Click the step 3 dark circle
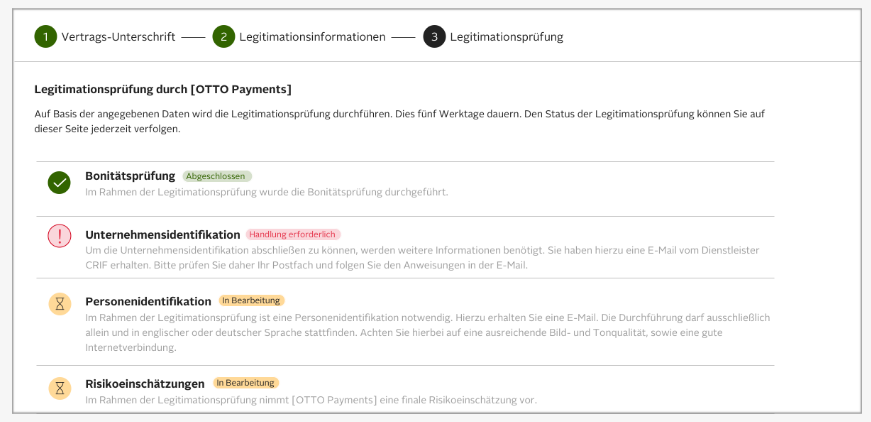 point(434,37)
